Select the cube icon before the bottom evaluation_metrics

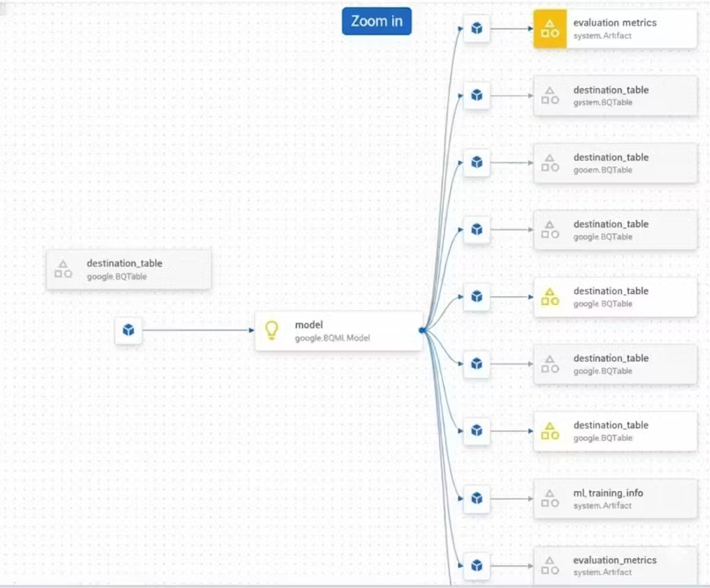(x=476, y=565)
